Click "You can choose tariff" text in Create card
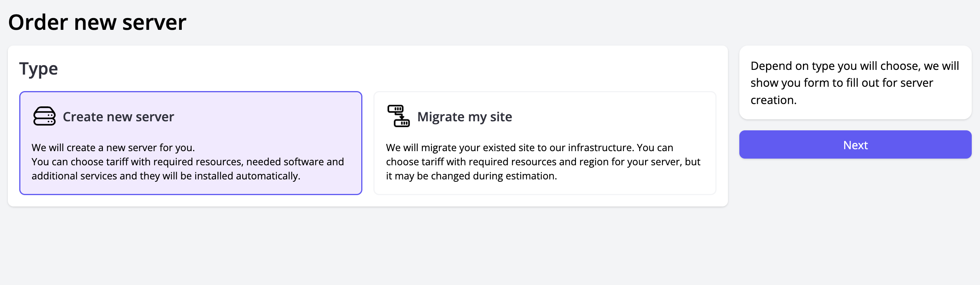Viewport: 980px width, 285px height. 188,162
